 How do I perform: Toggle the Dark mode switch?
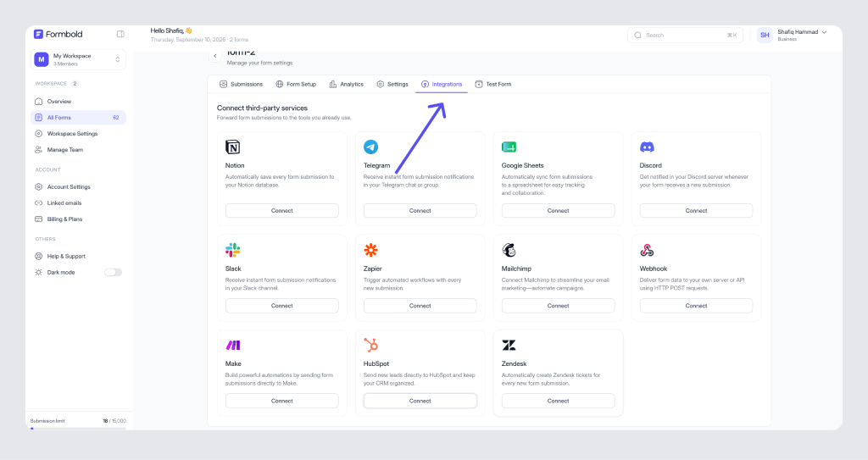pos(113,272)
